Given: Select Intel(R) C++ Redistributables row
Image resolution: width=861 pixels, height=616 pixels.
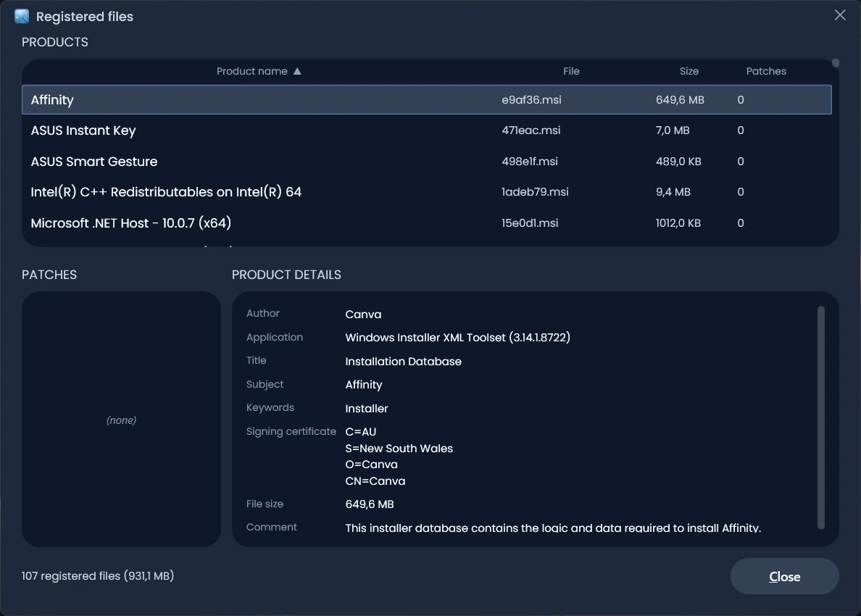Looking at the screenshot, I should point(427,192).
